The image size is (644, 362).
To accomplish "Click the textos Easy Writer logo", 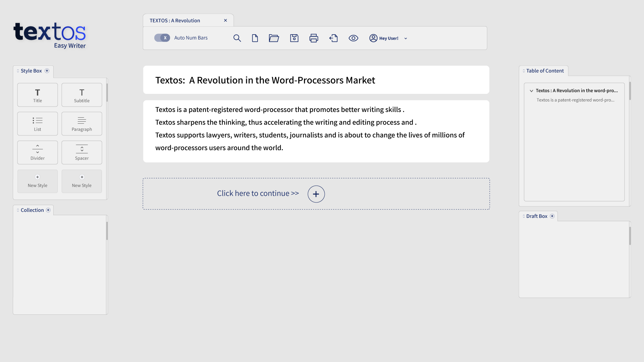I will pyautogui.click(x=50, y=36).
